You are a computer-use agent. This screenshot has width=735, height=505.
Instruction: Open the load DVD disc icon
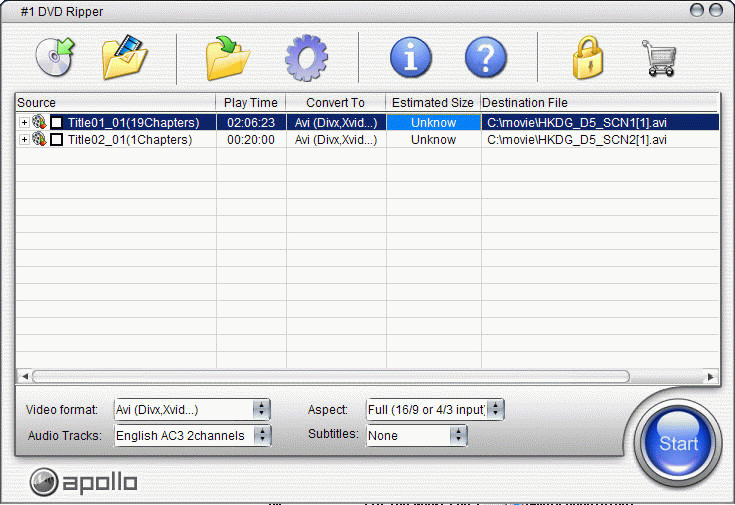click(55, 57)
